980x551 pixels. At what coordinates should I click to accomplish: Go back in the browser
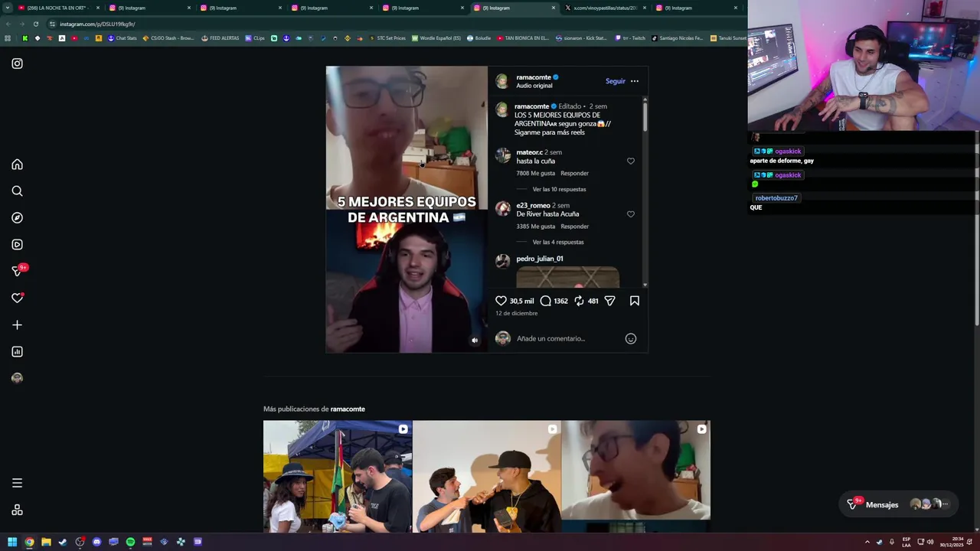(x=8, y=24)
